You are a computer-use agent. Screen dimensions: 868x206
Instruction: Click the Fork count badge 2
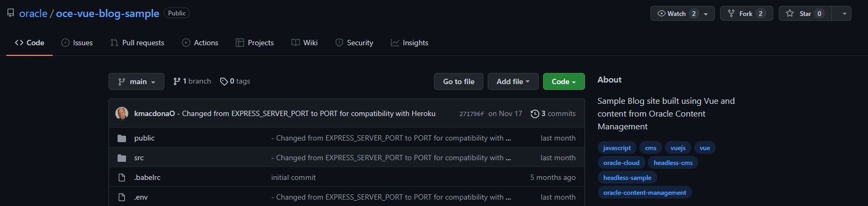pyautogui.click(x=761, y=14)
